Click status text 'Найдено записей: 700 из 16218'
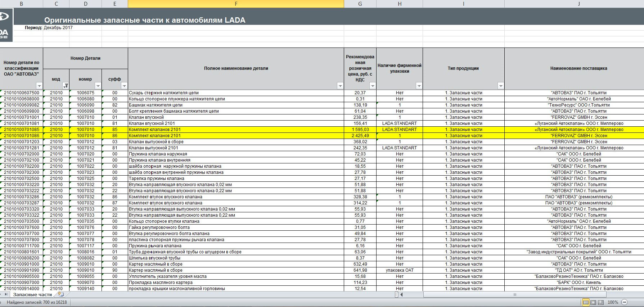 point(37,302)
